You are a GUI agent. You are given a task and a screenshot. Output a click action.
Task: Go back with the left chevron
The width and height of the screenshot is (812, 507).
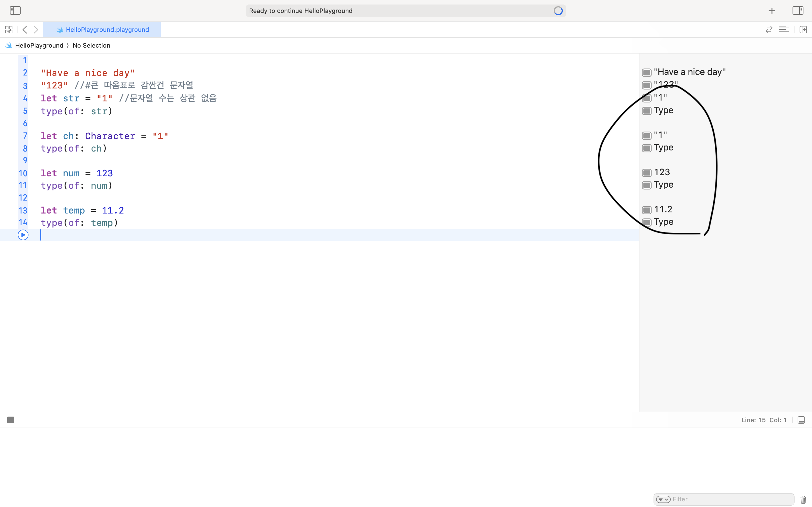(x=25, y=30)
